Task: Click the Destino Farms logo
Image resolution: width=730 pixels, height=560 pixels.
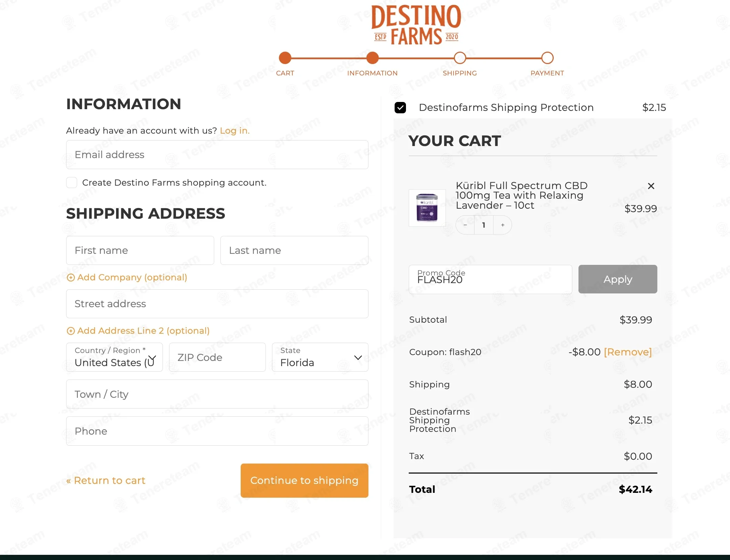Action: pos(416,25)
